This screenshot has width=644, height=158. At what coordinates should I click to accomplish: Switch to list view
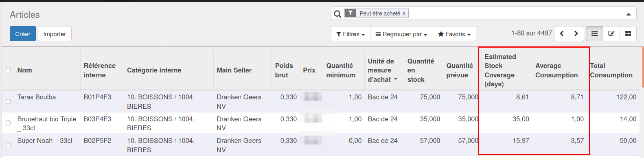click(x=594, y=34)
